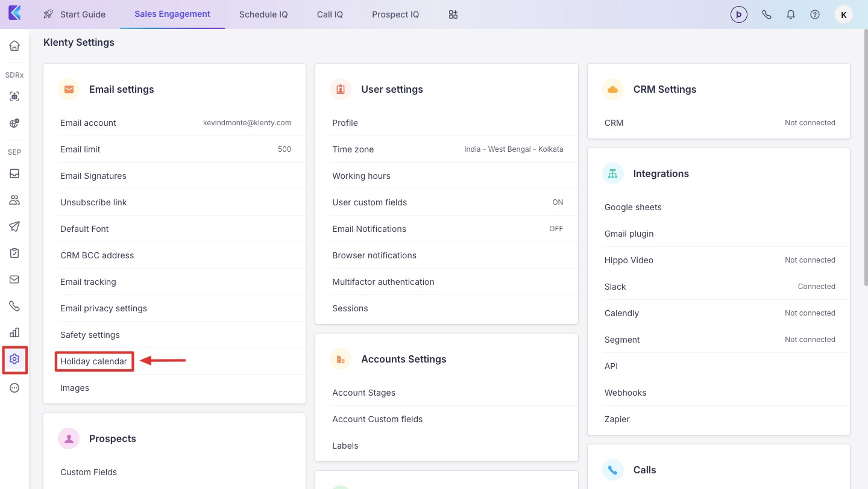Click the 'kevindmonte@klenty.com' email value

click(247, 123)
